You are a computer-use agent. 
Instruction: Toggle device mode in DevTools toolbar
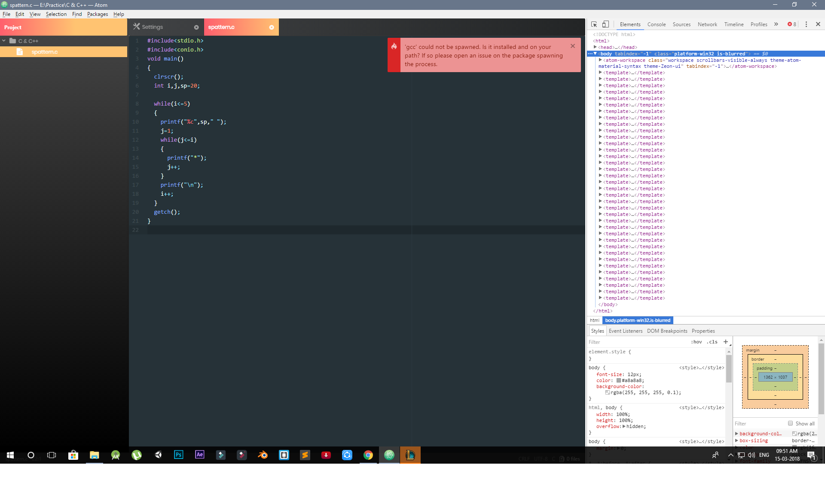point(606,24)
